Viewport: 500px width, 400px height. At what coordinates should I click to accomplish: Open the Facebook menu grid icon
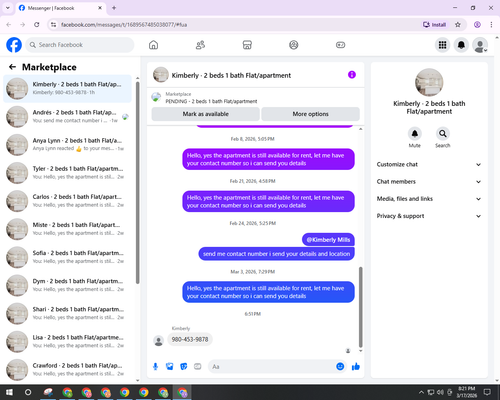click(442, 45)
